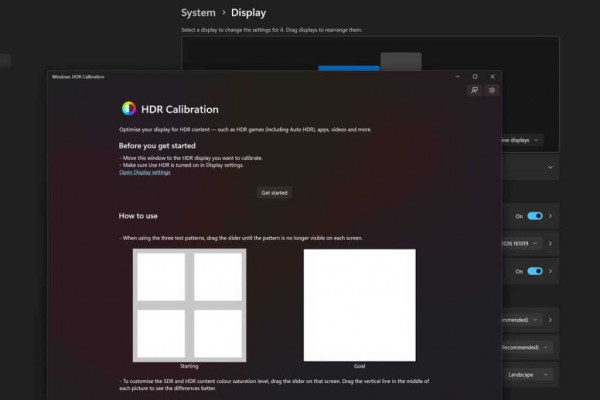The image size is (600, 400).
Task: Open the chevron beside the lower On toggle
Action: coord(550,271)
